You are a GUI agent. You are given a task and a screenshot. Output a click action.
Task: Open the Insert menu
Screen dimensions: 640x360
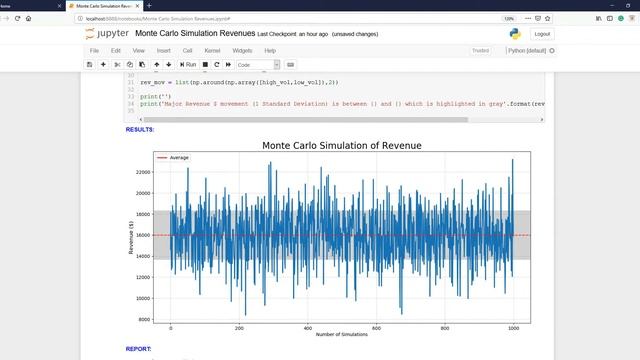(164, 51)
